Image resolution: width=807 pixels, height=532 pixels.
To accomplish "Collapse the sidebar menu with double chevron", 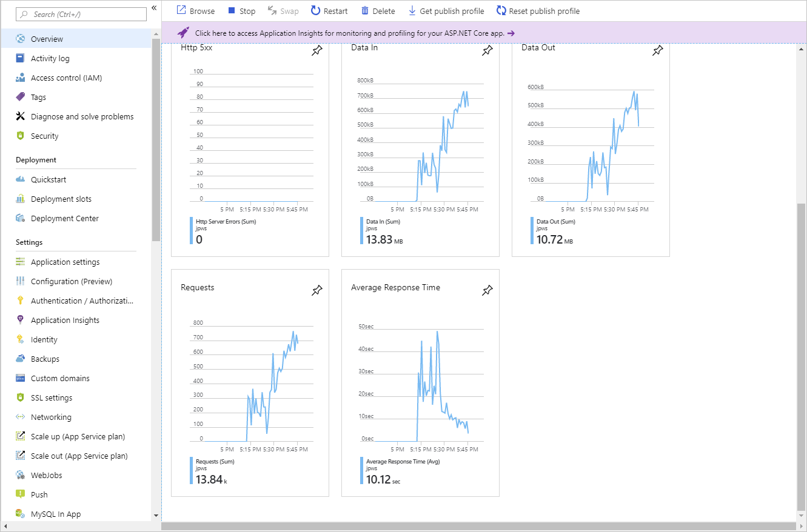I will [x=154, y=8].
